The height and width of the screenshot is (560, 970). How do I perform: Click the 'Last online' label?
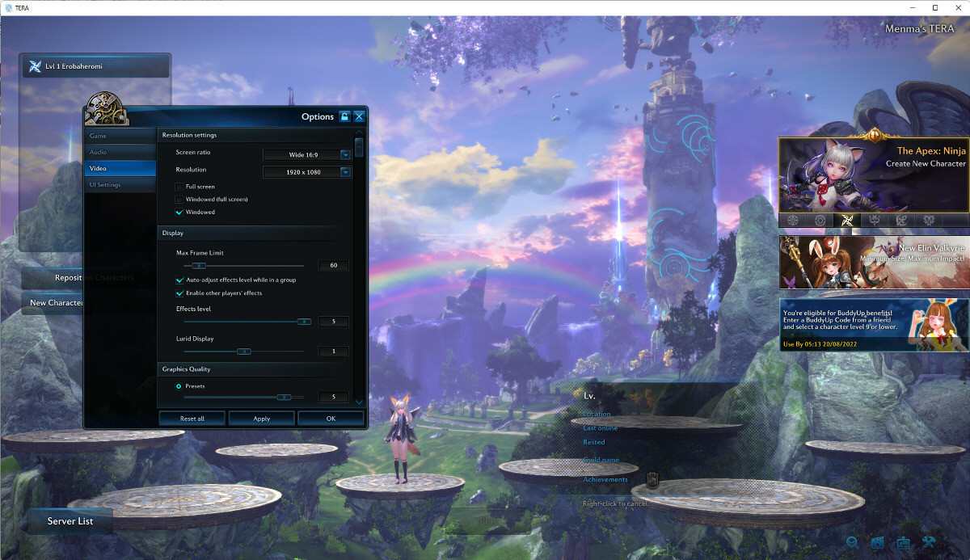[601, 428]
